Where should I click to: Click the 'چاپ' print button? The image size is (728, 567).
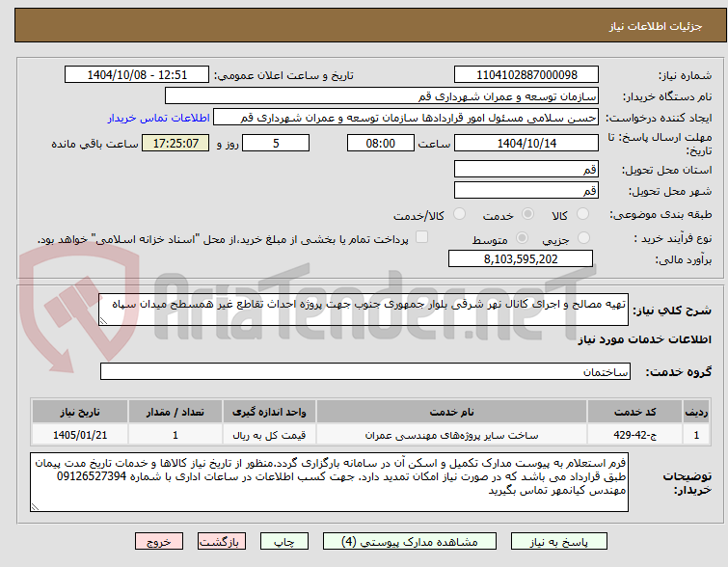pyautogui.click(x=284, y=542)
